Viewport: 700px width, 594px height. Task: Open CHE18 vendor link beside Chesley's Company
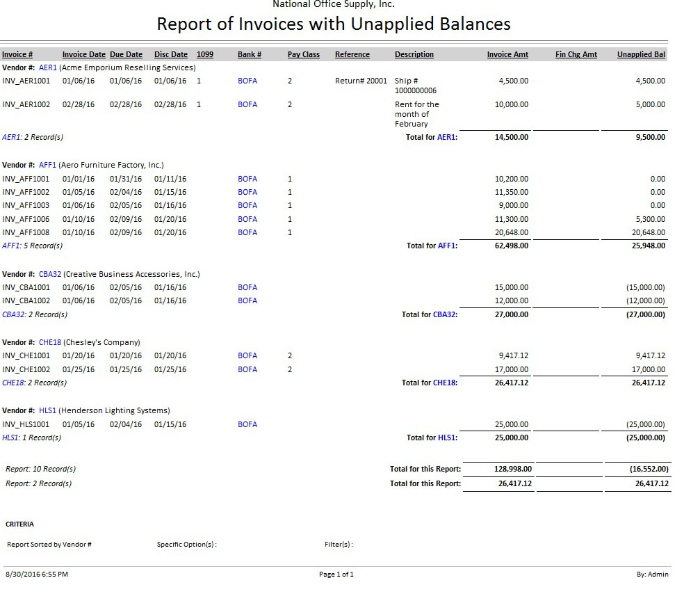[50, 342]
